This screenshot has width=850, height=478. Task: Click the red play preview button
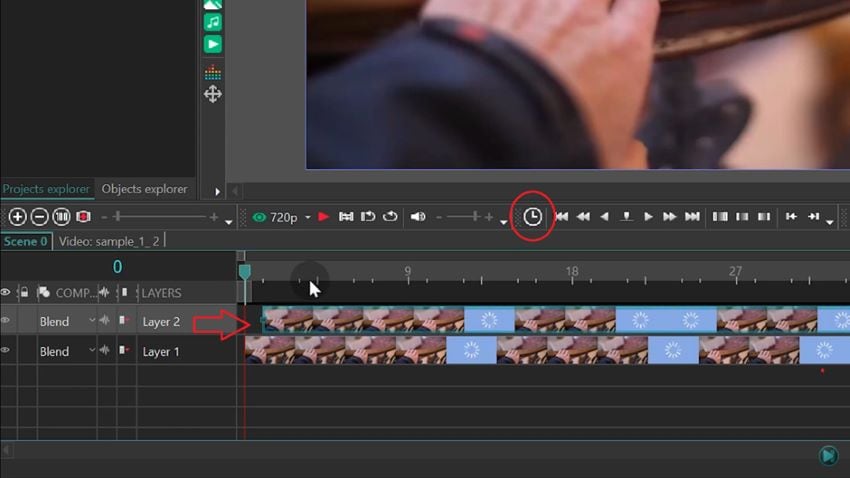324,217
